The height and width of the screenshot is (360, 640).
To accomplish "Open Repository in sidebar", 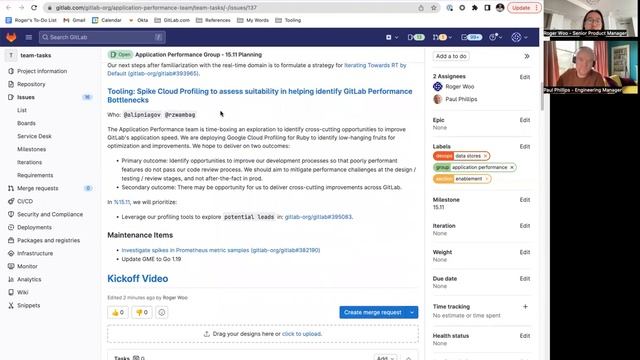I will tap(31, 84).
